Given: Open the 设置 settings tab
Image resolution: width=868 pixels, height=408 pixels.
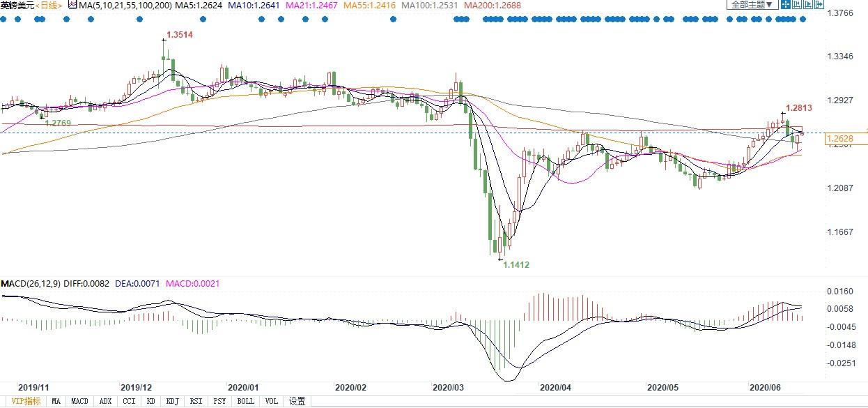Looking at the screenshot, I should (297, 401).
